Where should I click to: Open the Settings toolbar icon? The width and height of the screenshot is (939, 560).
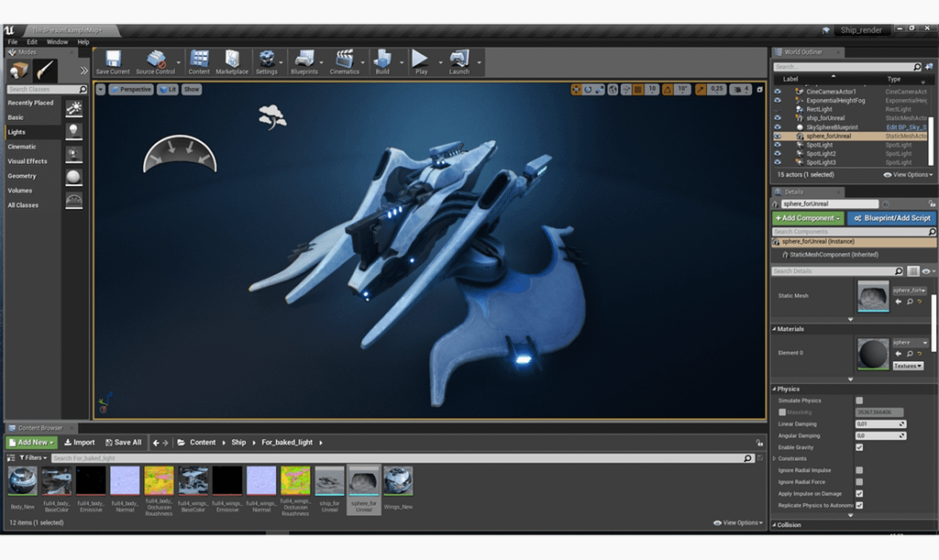[267, 59]
